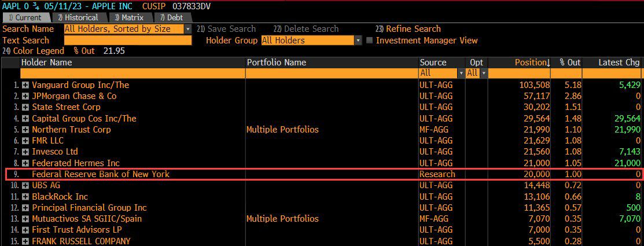Expand Principal Financial Group Inc row
644x246 pixels.
[25, 208]
